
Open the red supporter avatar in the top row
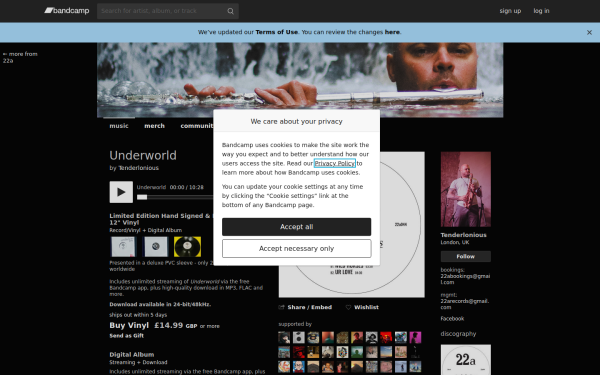click(x=386, y=338)
